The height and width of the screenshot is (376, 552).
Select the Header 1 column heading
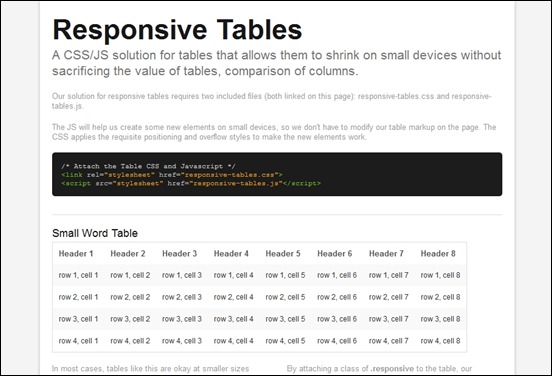coord(76,253)
